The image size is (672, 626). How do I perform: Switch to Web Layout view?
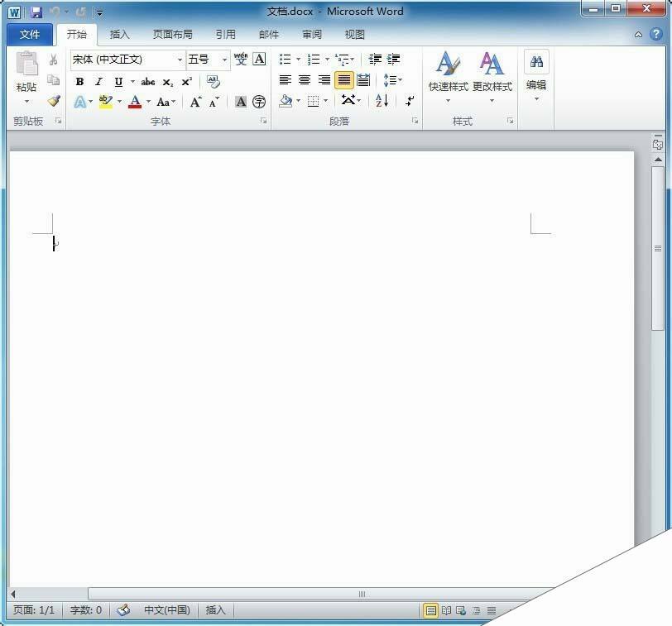point(461,610)
